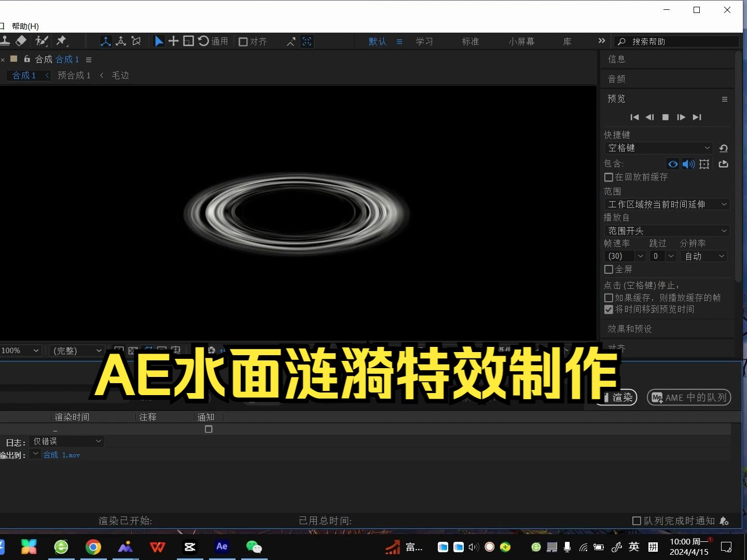Enable 在回放前缓存 option
Viewport: 747px width, 560px height.
[608, 177]
